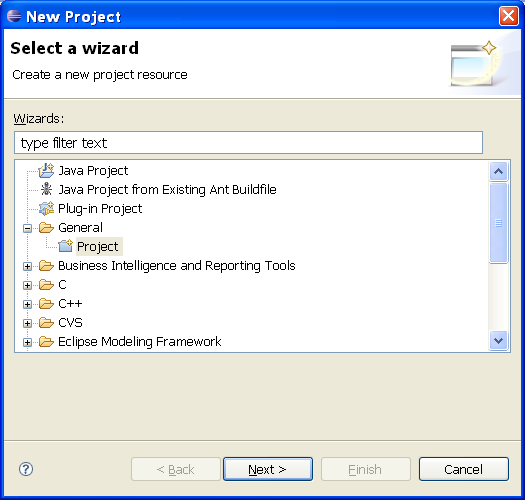
Task: Expand the CVS category node
Action: point(27,324)
